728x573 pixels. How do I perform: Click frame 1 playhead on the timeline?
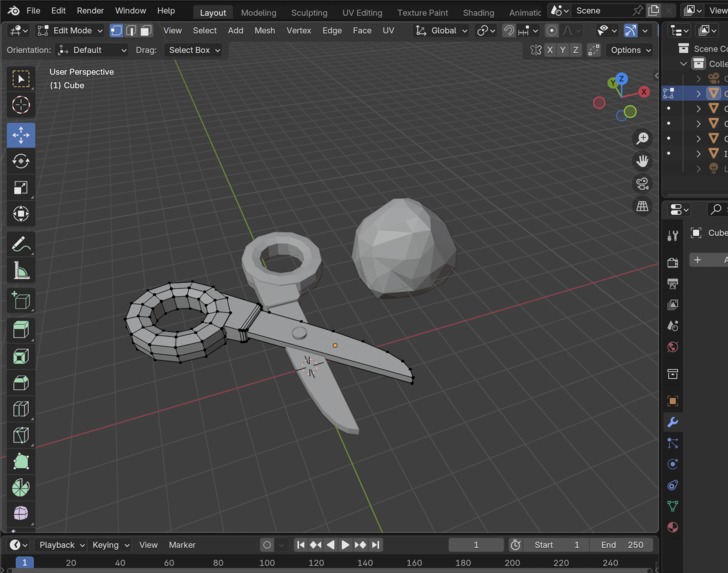click(24, 562)
